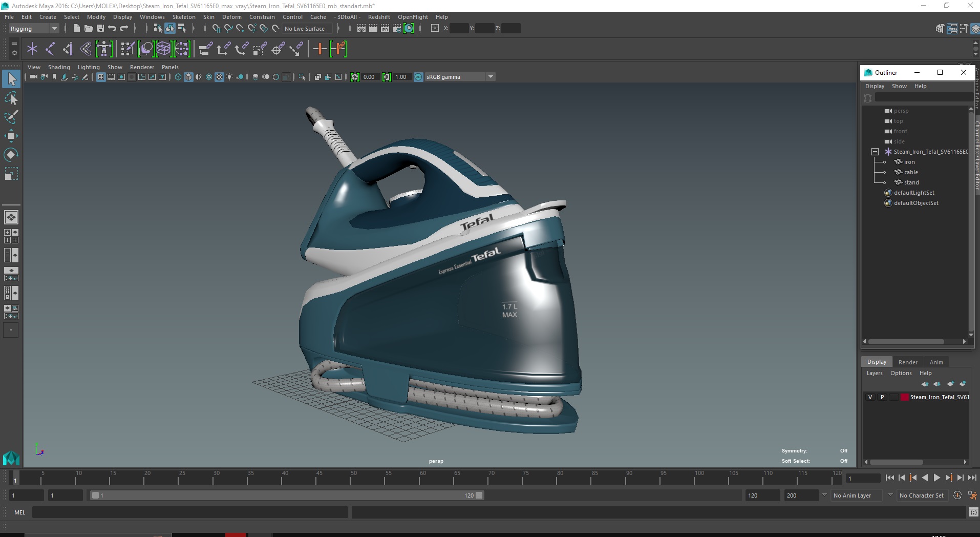This screenshot has height=537, width=980.
Task: Toggle layer visibility V box
Action: pyautogui.click(x=870, y=397)
